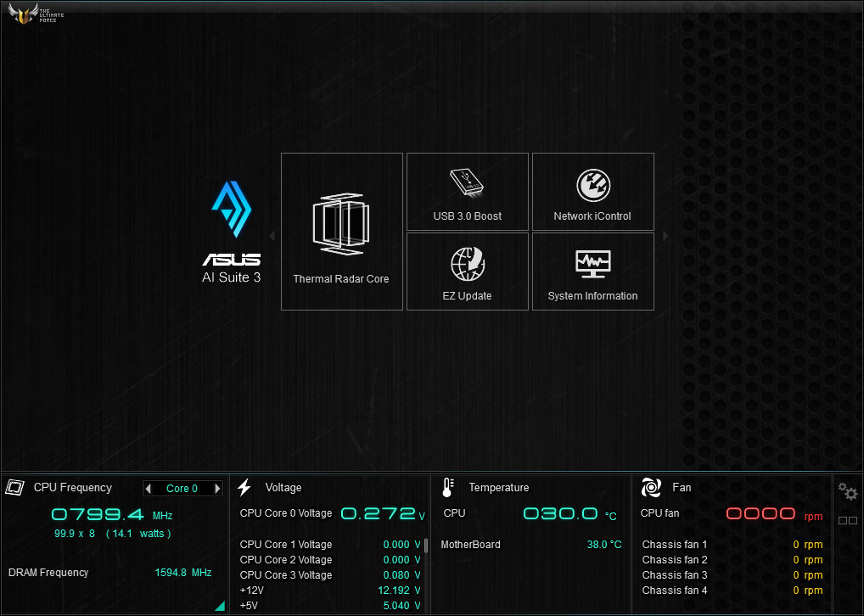Click the Voltage lightning bolt icon
Viewport: 864px width, 616px height.
pos(244,487)
